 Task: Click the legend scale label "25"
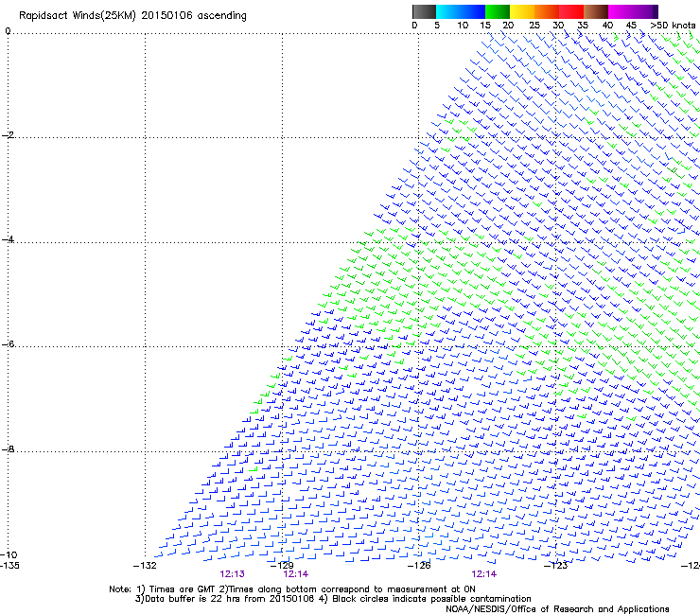click(x=534, y=26)
